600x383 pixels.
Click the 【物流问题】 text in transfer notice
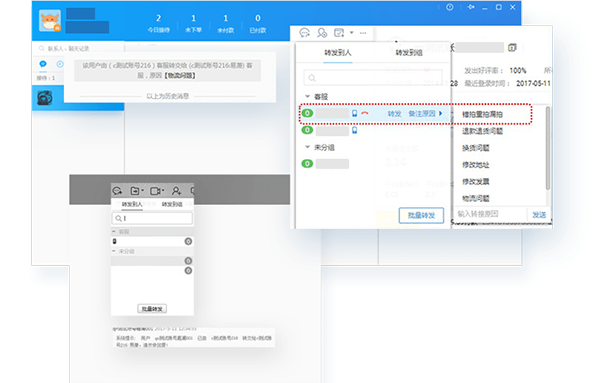coord(180,76)
